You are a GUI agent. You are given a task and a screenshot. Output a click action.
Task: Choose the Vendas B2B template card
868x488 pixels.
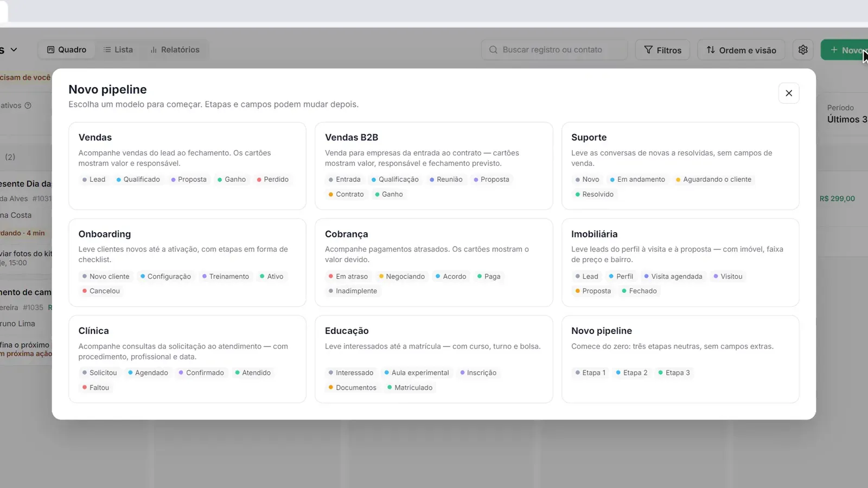(x=433, y=166)
